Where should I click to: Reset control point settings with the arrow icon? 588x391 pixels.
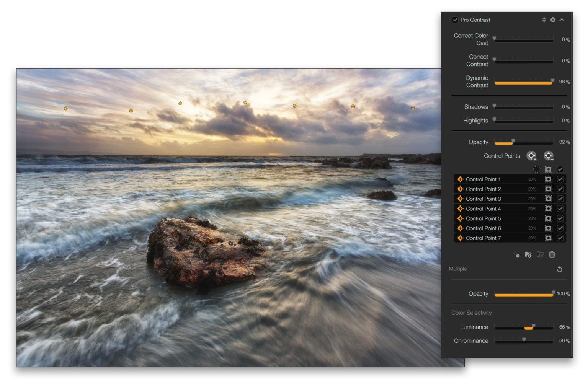pos(559,269)
